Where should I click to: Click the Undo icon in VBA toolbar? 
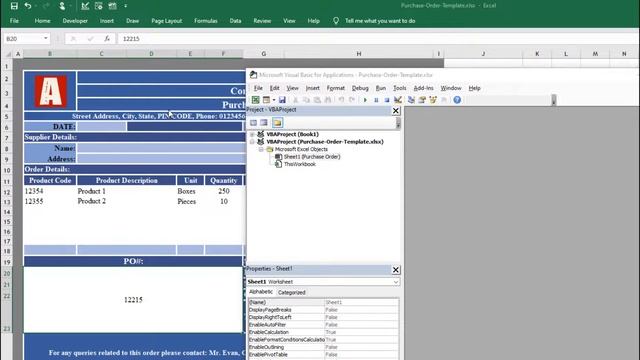341,100
